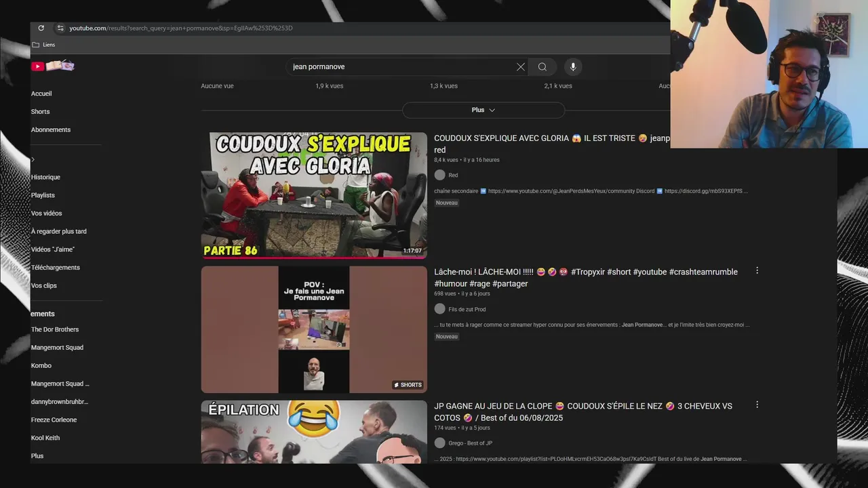Open Vos vidéos in sidebar
Image resolution: width=868 pixels, height=488 pixels.
click(x=46, y=213)
